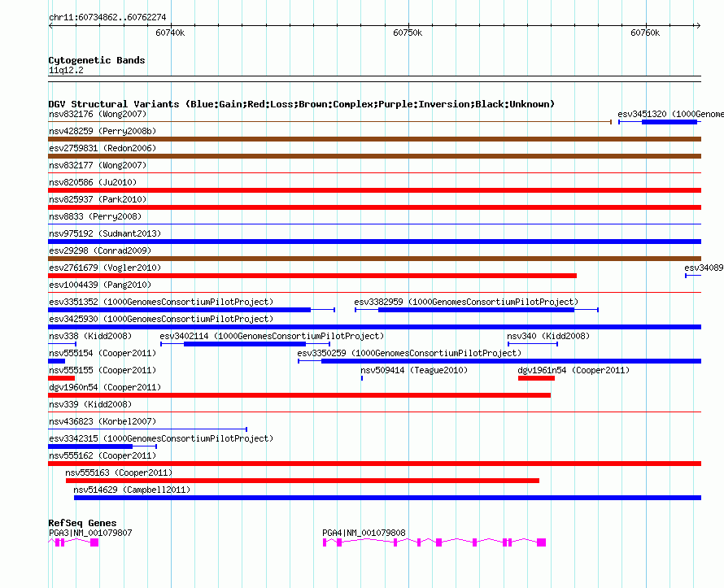The width and height of the screenshot is (724, 588).
Task: Click the red bar under nsv555163
Action: click(x=303, y=481)
